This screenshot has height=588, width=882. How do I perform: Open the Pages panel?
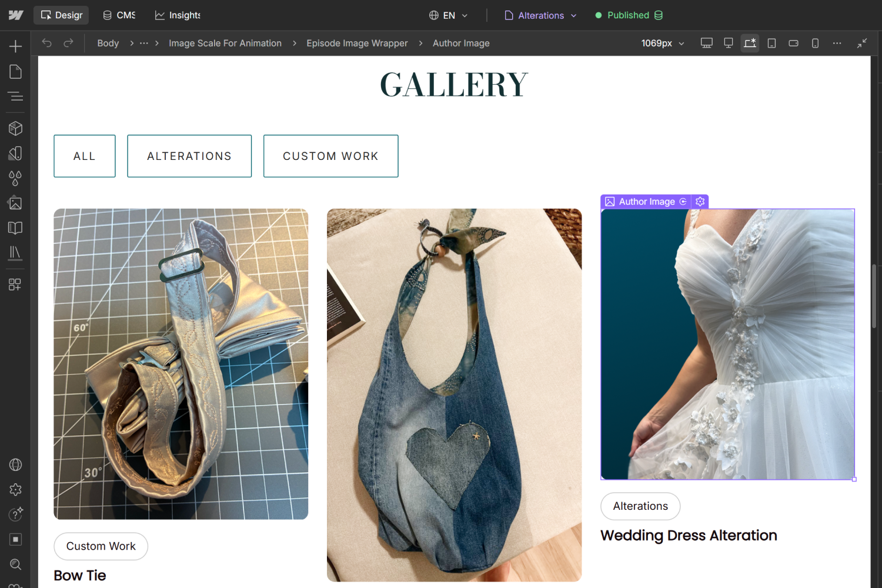coord(16,72)
